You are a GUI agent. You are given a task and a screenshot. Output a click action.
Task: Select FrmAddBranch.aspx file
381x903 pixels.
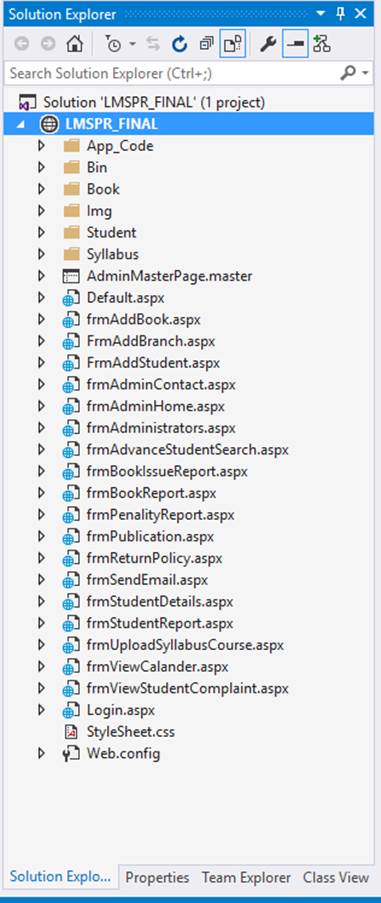pos(151,341)
